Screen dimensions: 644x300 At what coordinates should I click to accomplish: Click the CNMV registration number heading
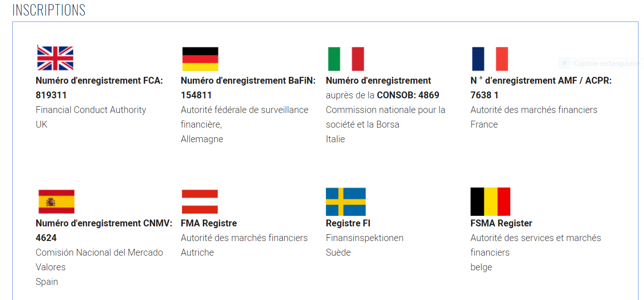104,224
